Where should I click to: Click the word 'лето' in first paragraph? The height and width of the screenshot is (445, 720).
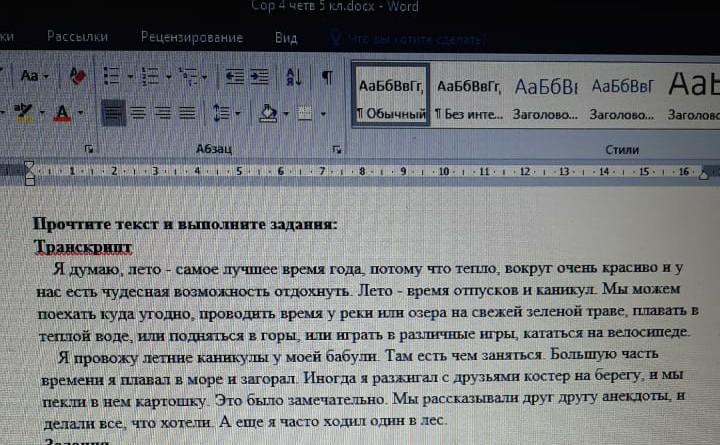coord(144,269)
